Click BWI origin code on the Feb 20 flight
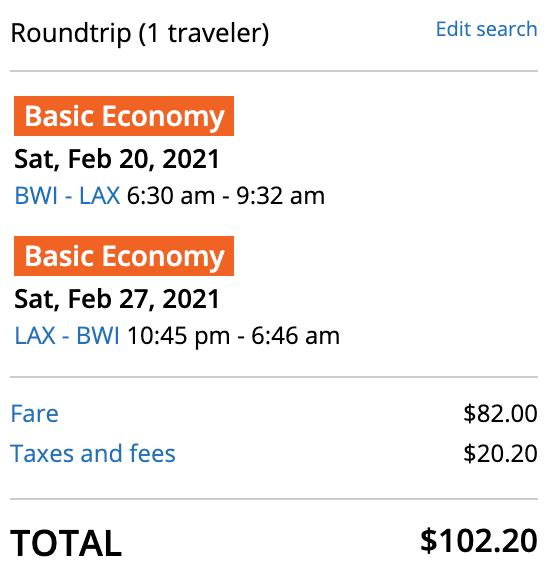Viewport: 558px width, 584px height. [x=36, y=195]
